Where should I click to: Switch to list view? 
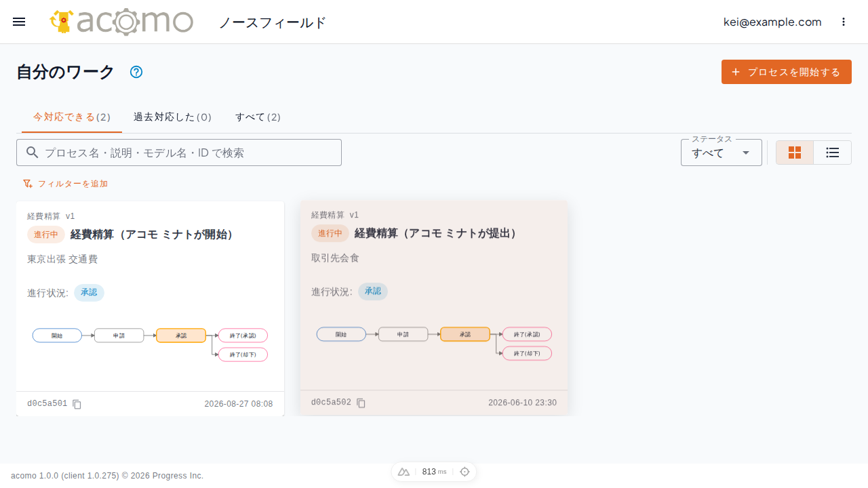coord(833,152)
